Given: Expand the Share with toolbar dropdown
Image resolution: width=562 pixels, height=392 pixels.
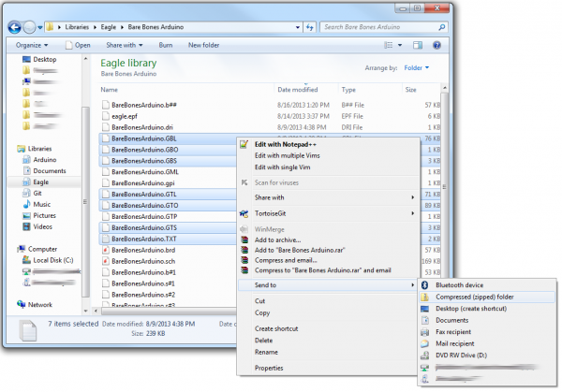Looking at the screenshot, I should [123, 45].
